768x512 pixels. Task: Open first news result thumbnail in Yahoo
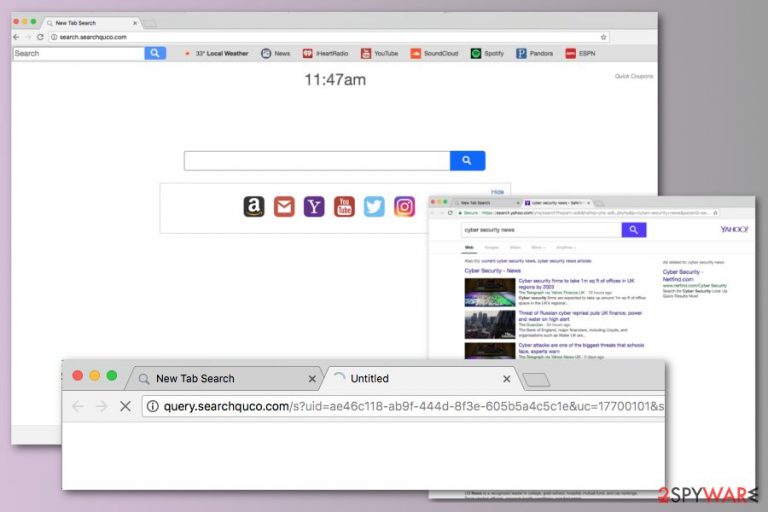(x=490, y=293)
